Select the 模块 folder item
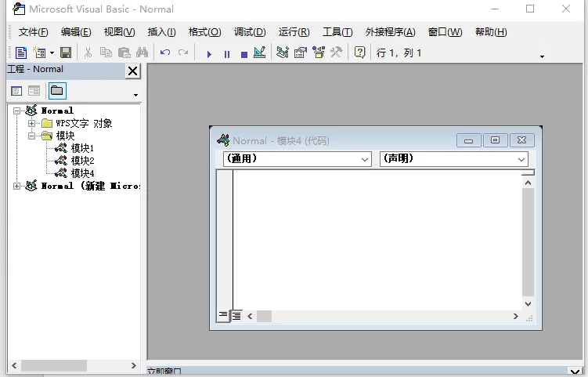The height and width of the screenshot is (377, 588). (x=65, y=136)
